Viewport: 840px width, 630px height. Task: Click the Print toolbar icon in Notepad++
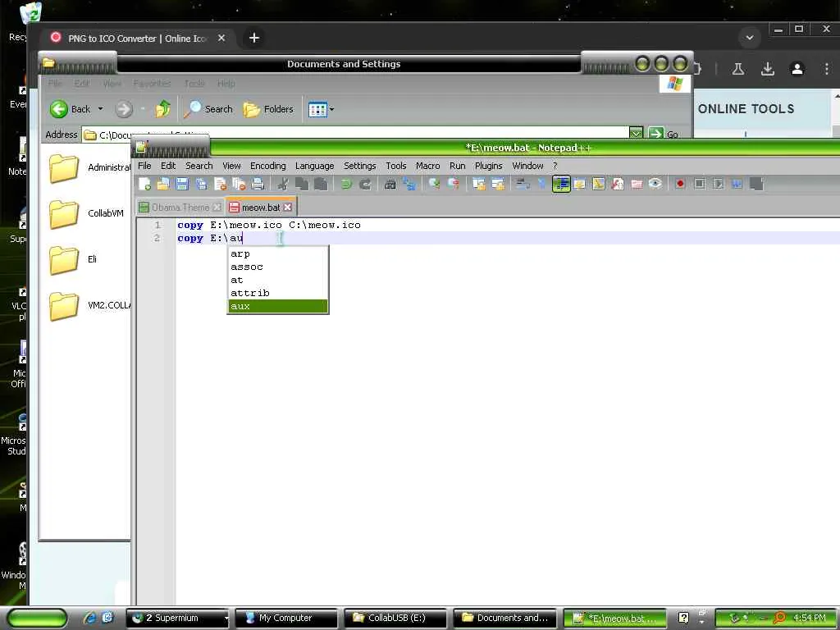click(x=258, y=185)
